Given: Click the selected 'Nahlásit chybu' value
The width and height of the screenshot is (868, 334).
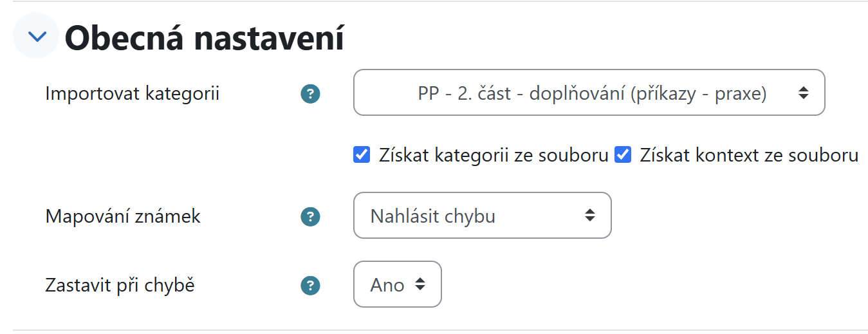Looking at the screenshot, I should click(x=433, y=216).
